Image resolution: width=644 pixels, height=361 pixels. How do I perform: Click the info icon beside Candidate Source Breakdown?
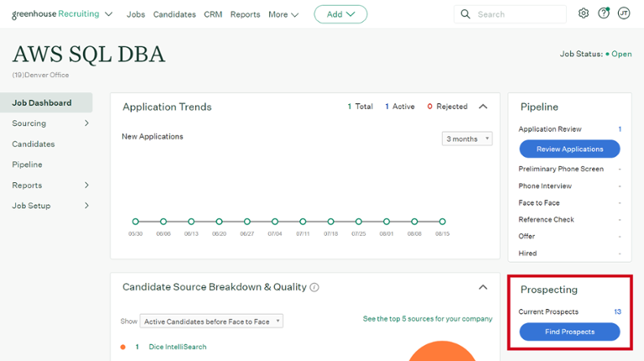pos(314,287)
